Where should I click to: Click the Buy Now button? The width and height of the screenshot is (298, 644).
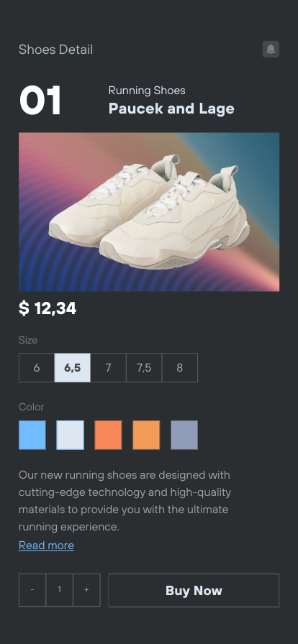click(194, 590)
